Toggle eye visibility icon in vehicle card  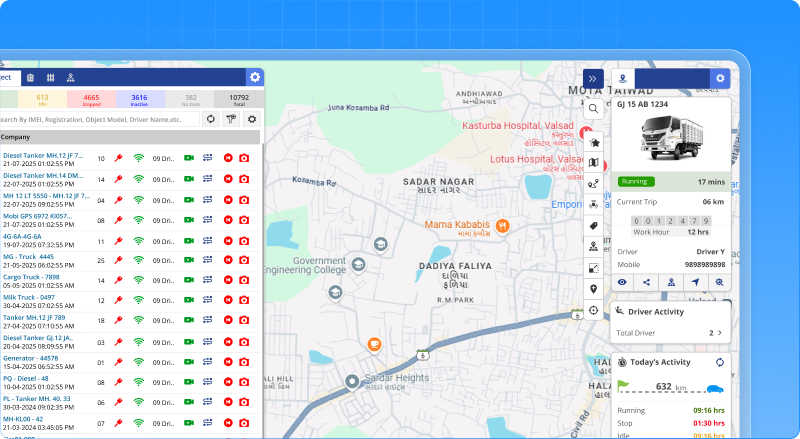(x=622, y=282)
